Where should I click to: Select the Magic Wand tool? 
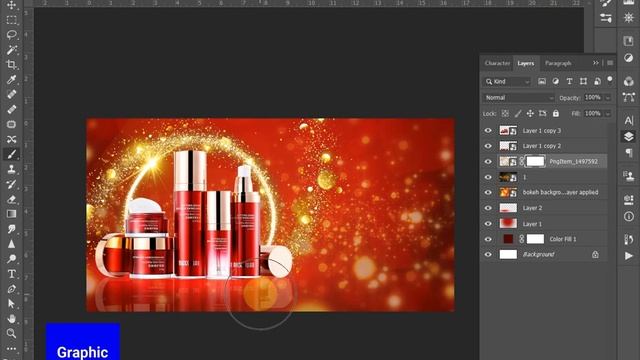point(11,50)
